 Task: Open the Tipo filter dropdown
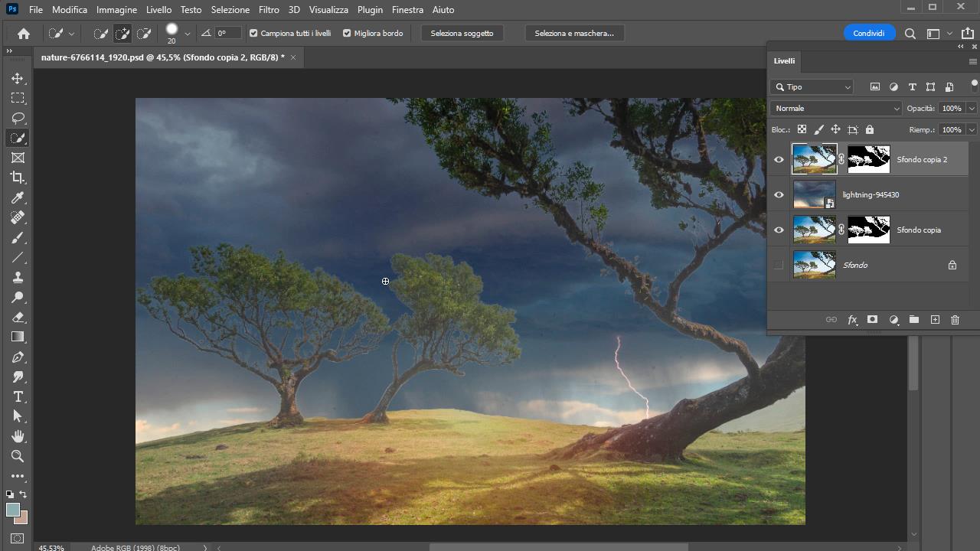[x=812, y=87]
